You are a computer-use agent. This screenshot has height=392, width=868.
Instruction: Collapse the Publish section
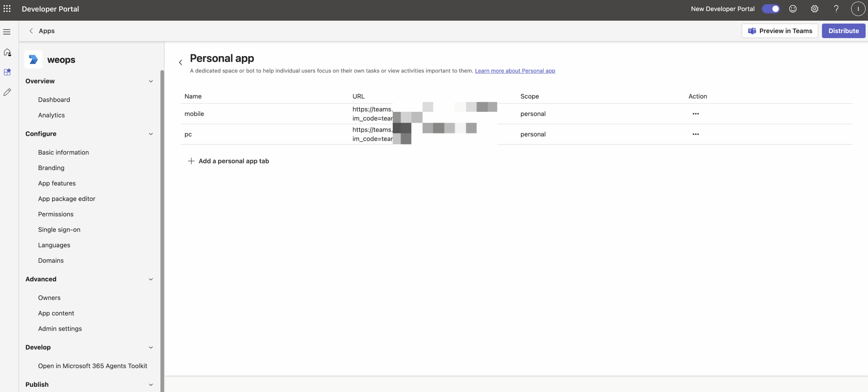point(151,385)
